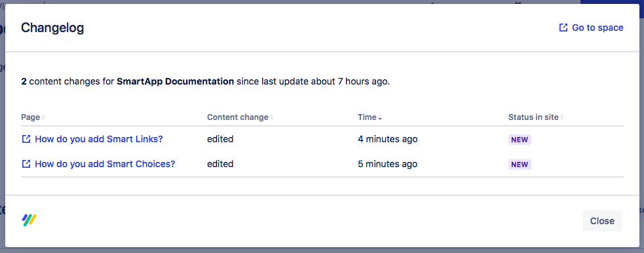644x253 pixels.
Task: Click the colorful striped logo in the footer
Action: pos(29,220)
